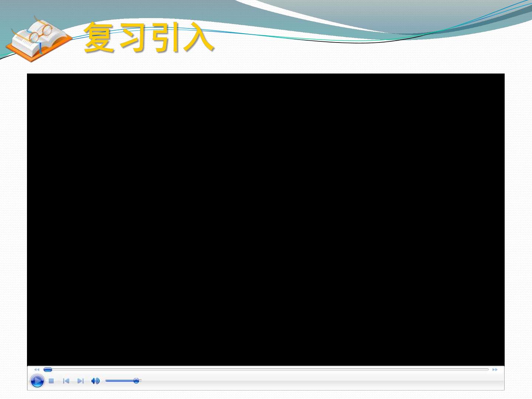Go to the previous track
Viewport: 532px width, 399px height.
coord(66,381)
